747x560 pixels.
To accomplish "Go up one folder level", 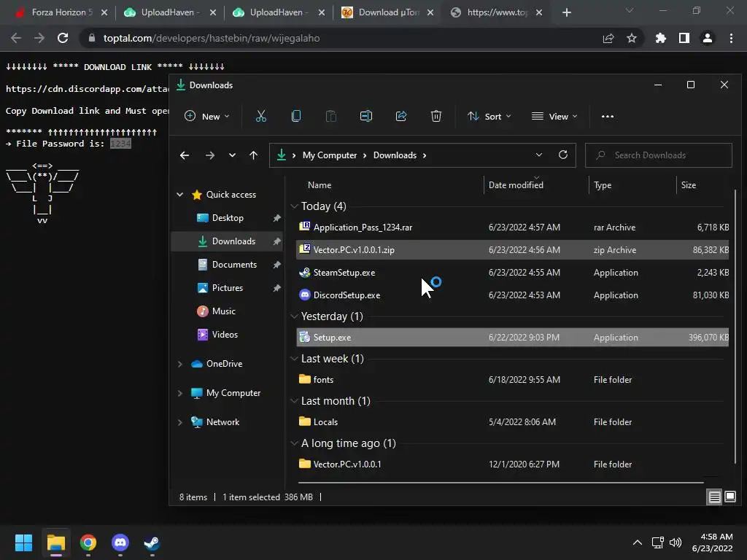I will pos(253,155).
